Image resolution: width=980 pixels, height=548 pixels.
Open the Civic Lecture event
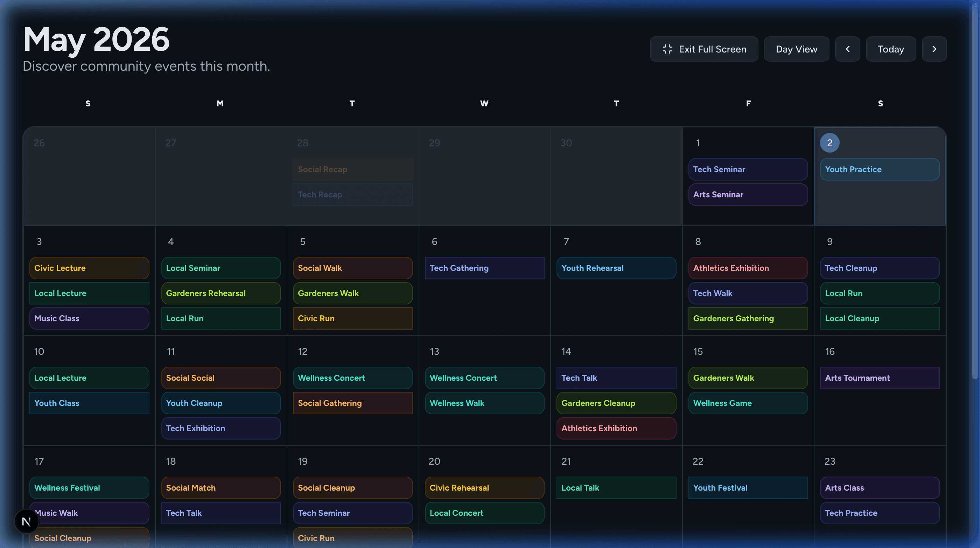[89, 268]
